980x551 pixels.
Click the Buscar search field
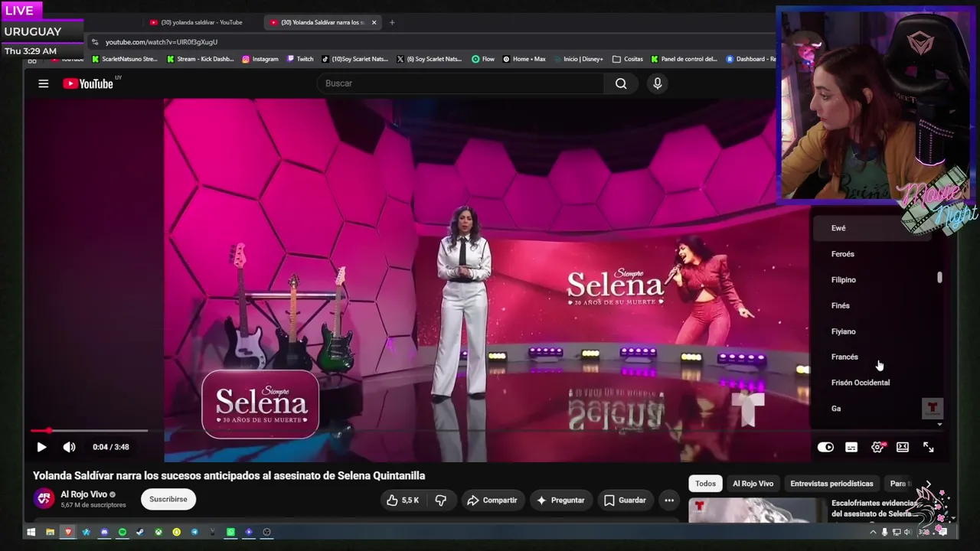click(x=460, y=83)
